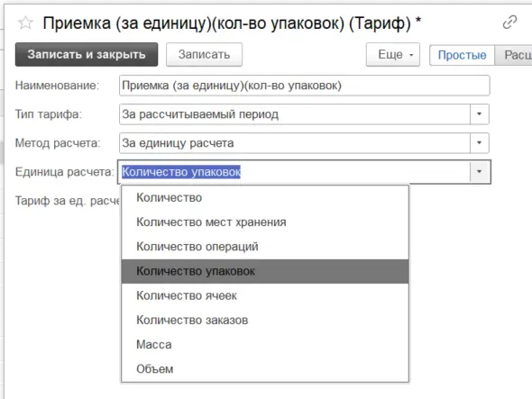Pick the Масса option
The width and height of the screenshot is (532, 399).
coord(265,344)
